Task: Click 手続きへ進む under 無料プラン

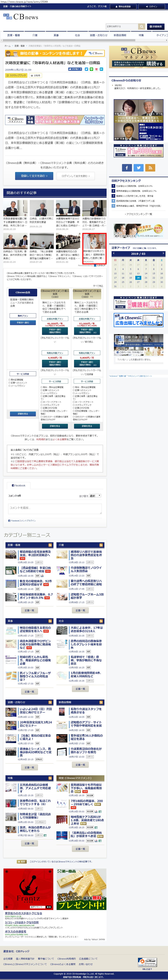Action: click(23, 323)
